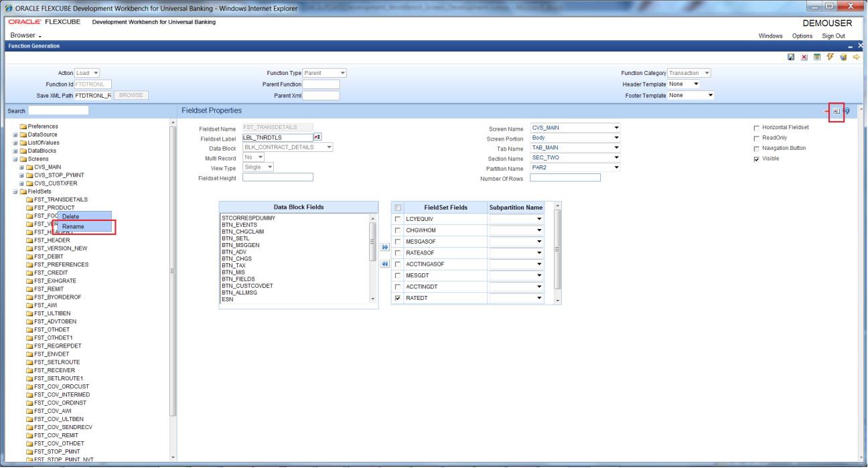868x468 pixels.
Task: Untick the RATEDT row checkbox
Action: (399, 299)
